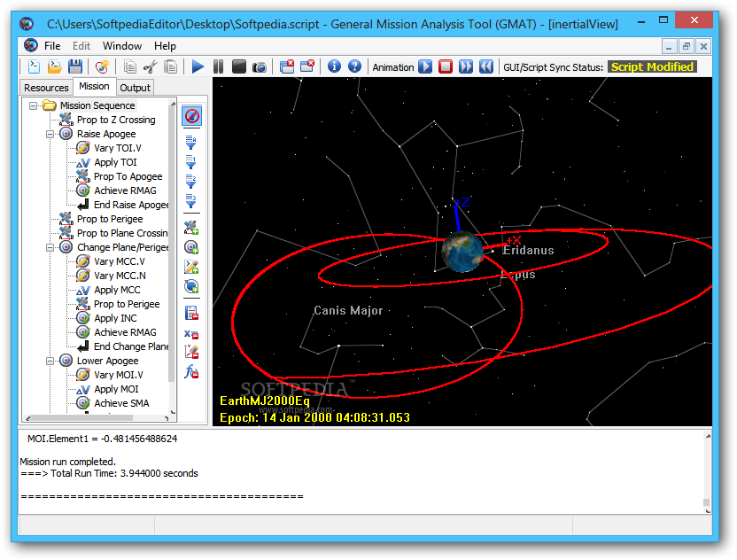Click the mission tree horizontal scrollbar
Screen dimensions: 737x560
click(x=97, y=418)
